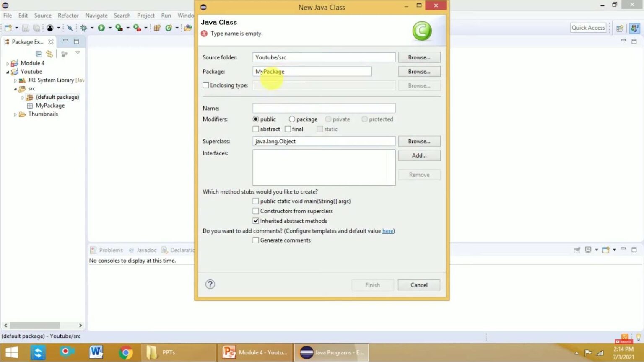Select the package modifier radio button

click(292, 119)
